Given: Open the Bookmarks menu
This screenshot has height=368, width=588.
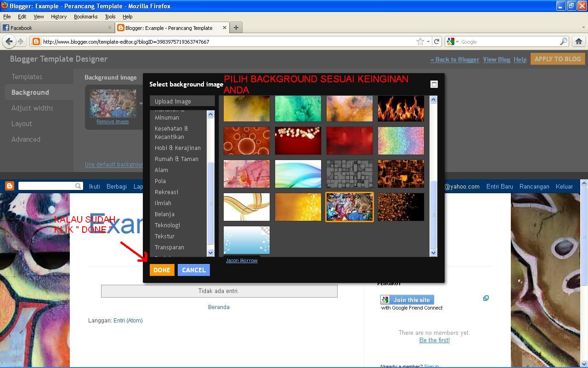Looking at the screenshot, I should coord(85,17).
